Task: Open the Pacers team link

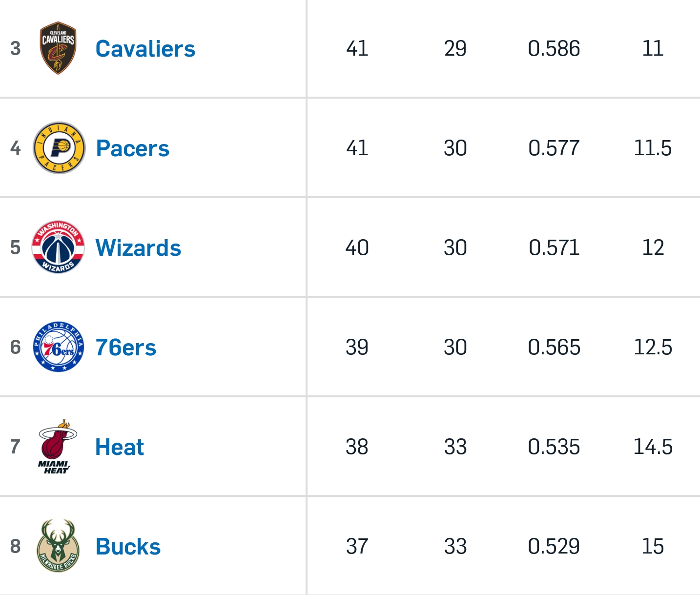Action: [x=133, y=148]
